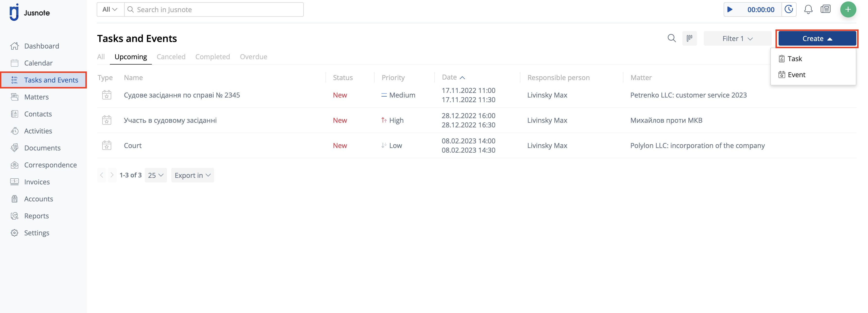Screen dimensions: 868x313
Task: Click the green plus quick-add button
Action: (848, 9)
